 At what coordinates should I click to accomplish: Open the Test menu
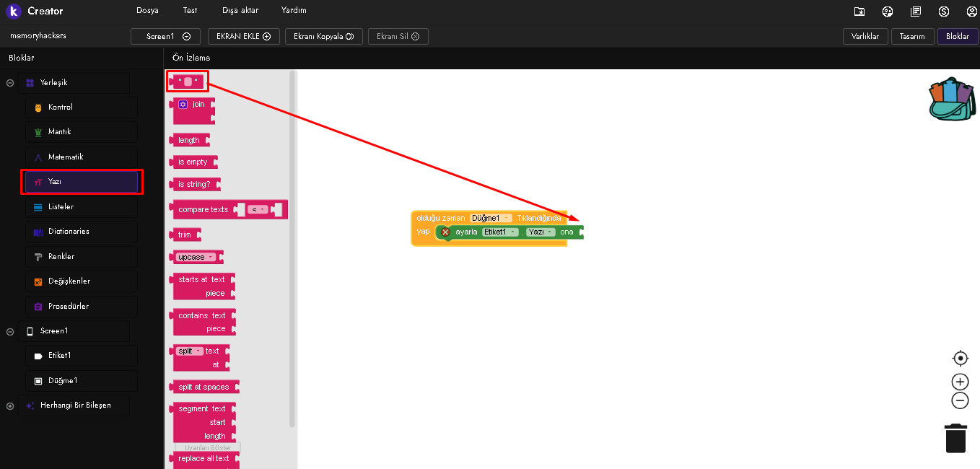[x=191, y=11]
